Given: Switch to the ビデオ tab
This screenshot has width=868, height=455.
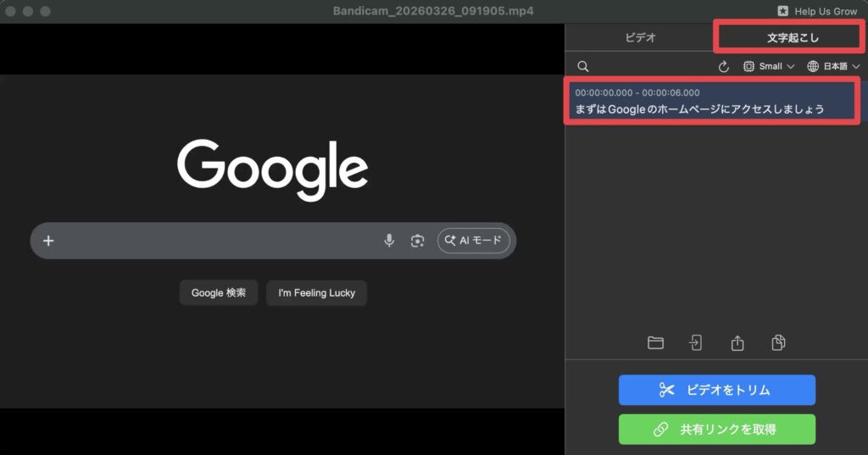Looking at the screenshot, I should pyautogui.click(x=640, y=37).
